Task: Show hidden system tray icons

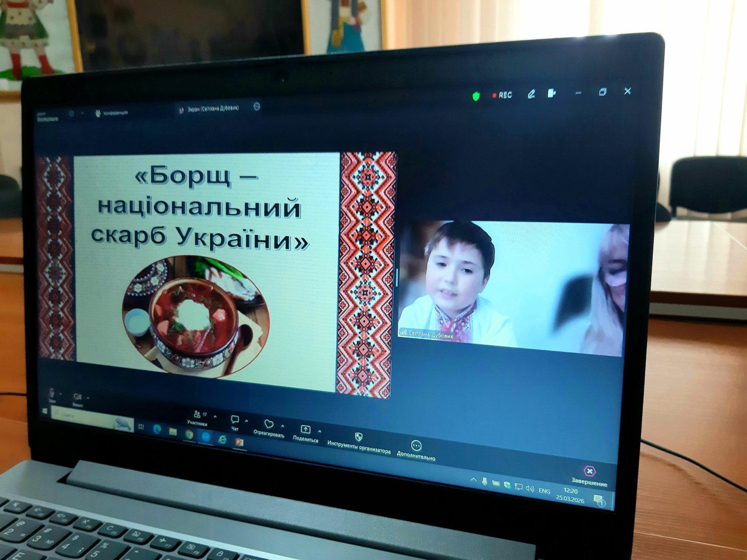Action: coord(473,480)
